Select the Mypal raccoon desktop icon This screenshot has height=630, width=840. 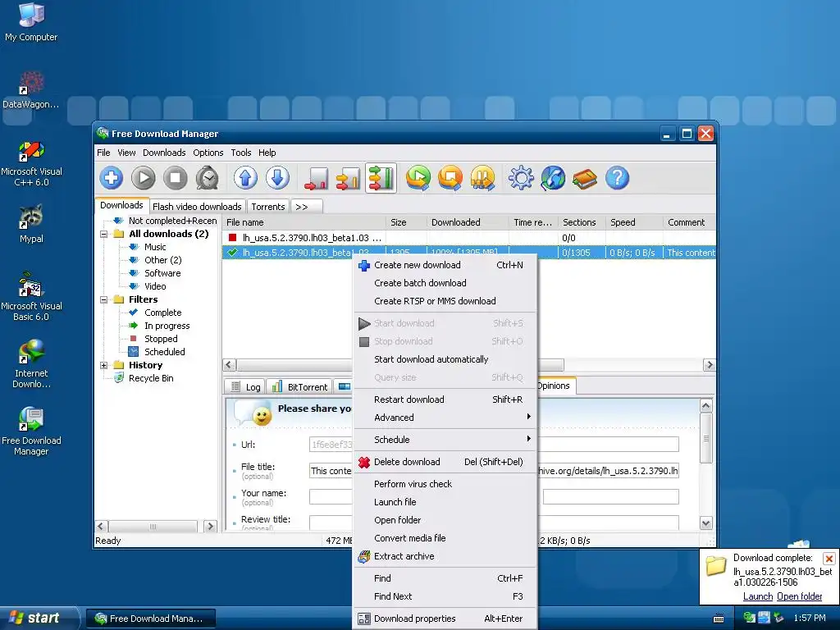click(31, 223)
